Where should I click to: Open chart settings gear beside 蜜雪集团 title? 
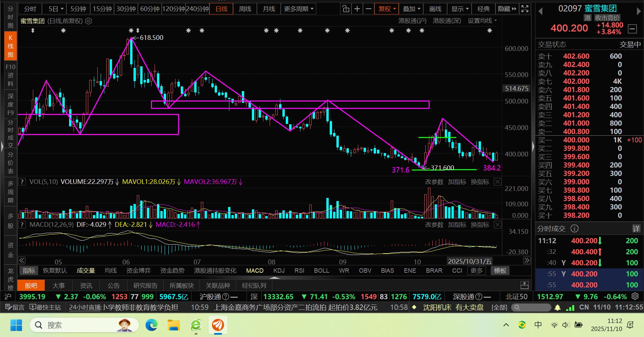coord(89,21)
